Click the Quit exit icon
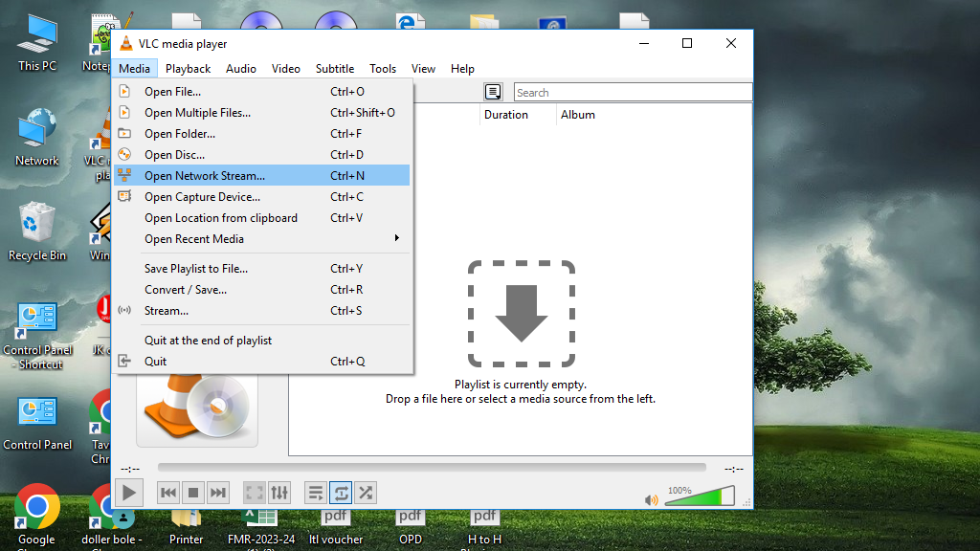This screenshot has width=980, height=551. coord(124,361)
